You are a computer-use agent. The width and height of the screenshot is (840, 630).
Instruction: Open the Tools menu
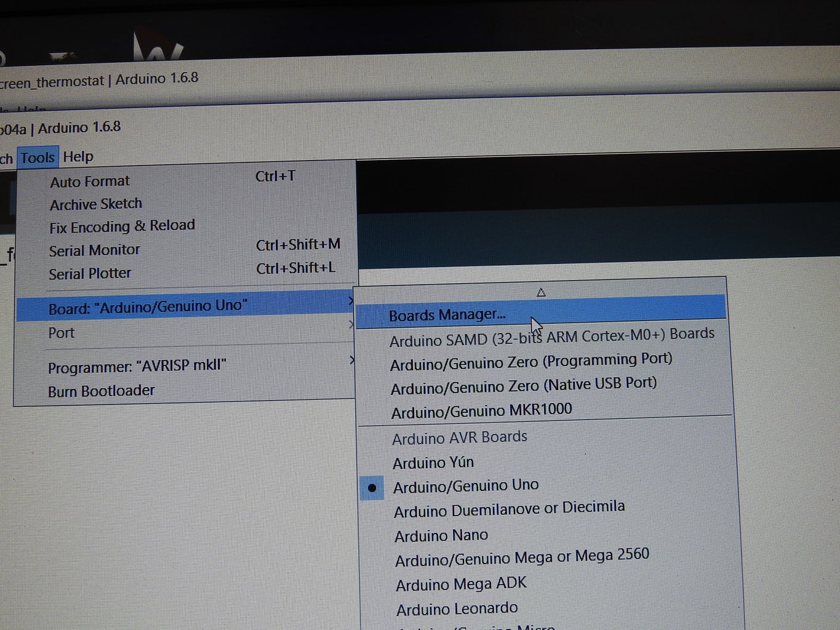38,157
